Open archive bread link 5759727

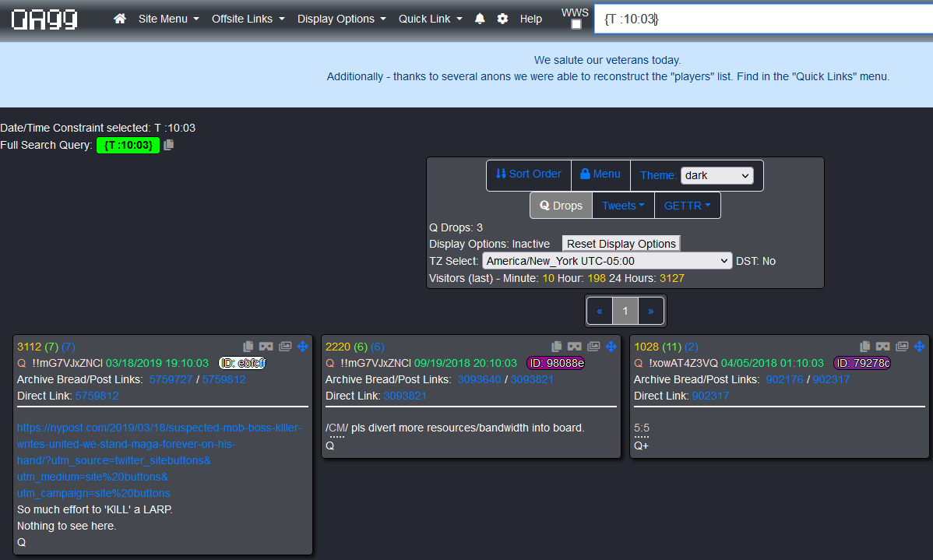tap(171, 379)
